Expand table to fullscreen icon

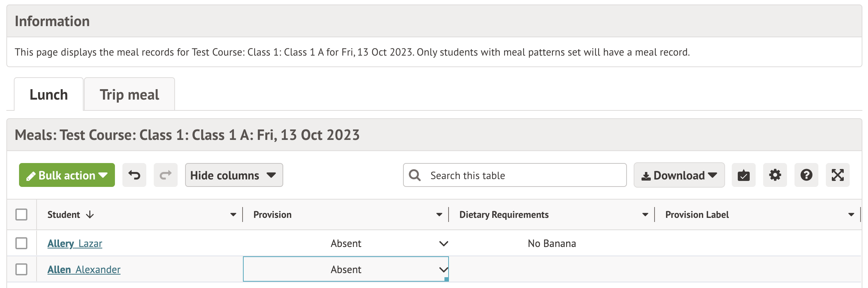pos(837,175)
